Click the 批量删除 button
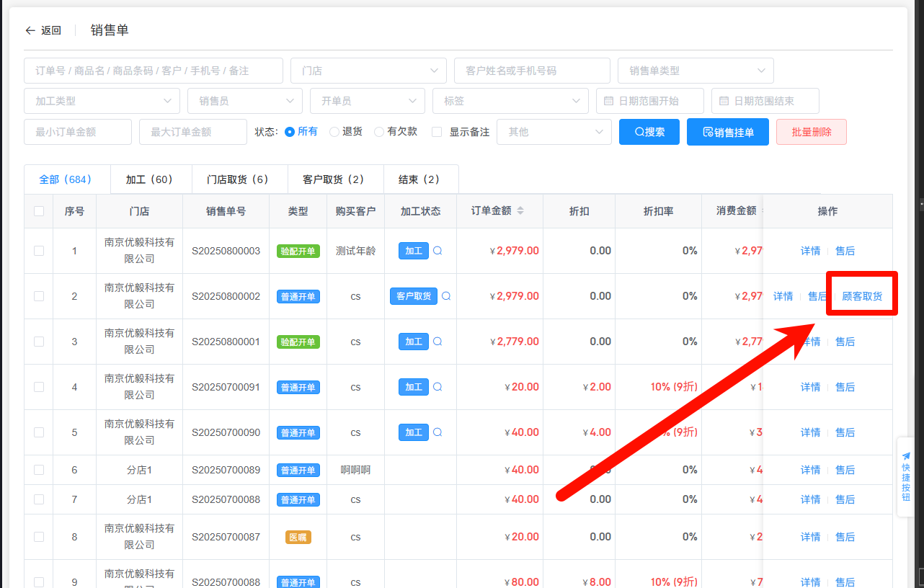Viewport: 924px width, 588px height. tap(811, 132)
